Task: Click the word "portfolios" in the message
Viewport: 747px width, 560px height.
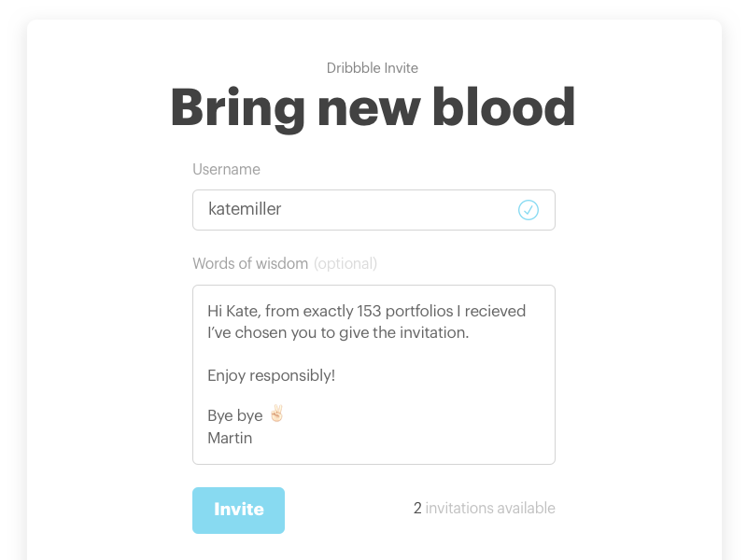Action: (x=426, y=311)
